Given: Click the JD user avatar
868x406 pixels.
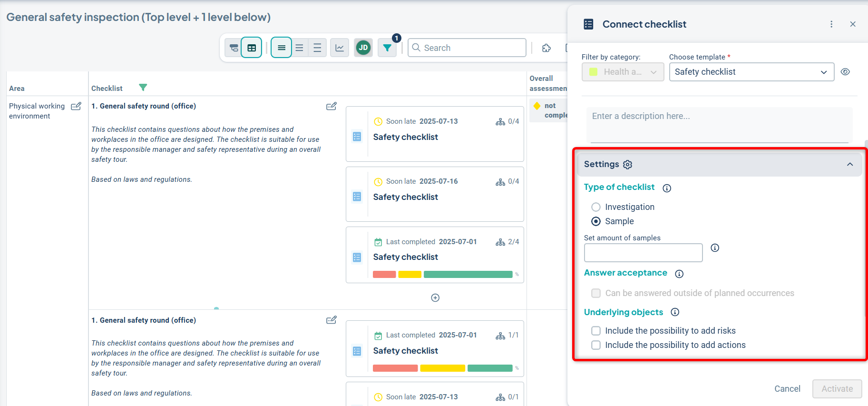Looking at the screenshot, I should tap(363, 48).
